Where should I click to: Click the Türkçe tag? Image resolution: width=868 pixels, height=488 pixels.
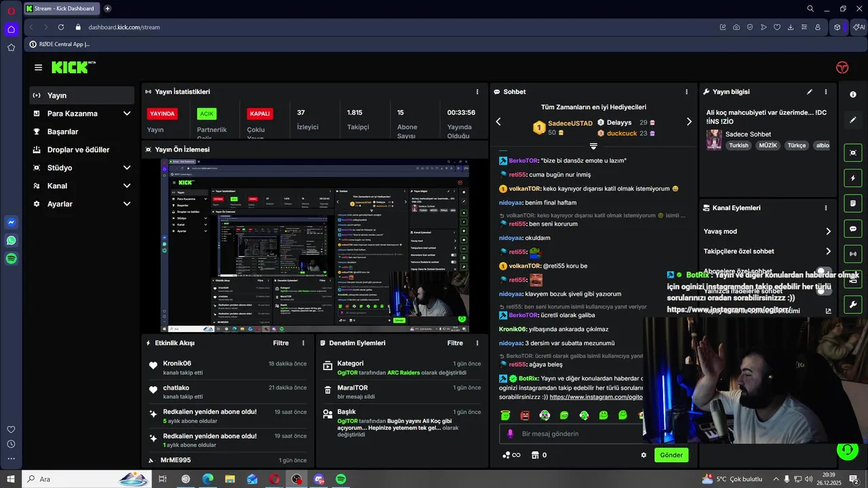click(797, 145)
